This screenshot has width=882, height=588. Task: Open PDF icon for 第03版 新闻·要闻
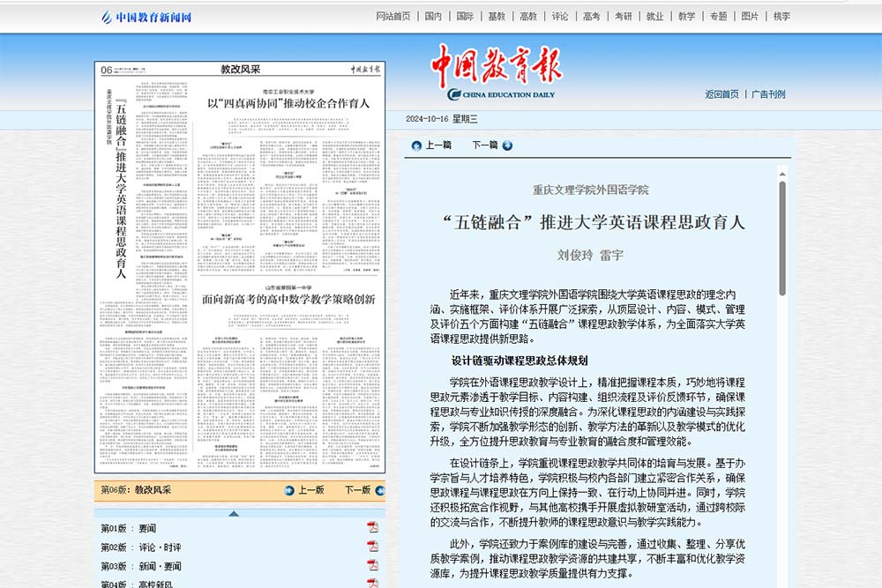[372, 567]
